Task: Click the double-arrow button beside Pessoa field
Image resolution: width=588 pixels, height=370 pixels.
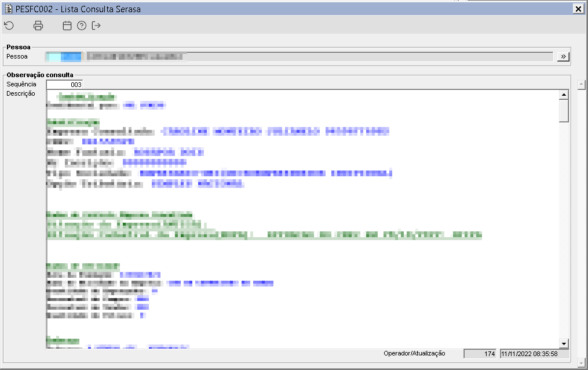Action: pyautogui.click(x=563, y=57)
